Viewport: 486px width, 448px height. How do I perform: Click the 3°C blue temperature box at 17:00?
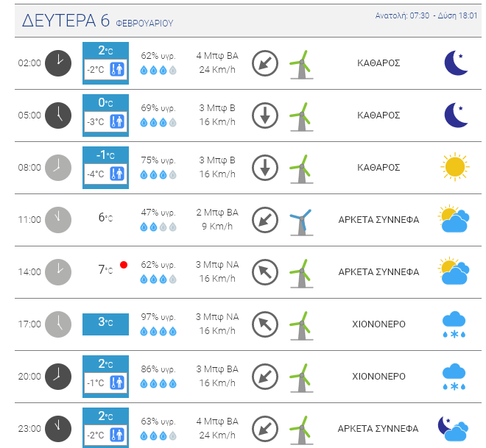point(105,324)
